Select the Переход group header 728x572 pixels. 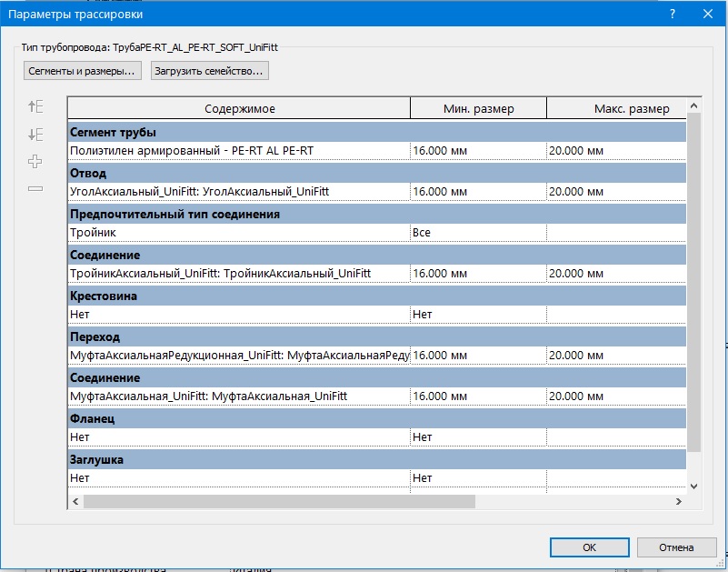pos(377,336)
